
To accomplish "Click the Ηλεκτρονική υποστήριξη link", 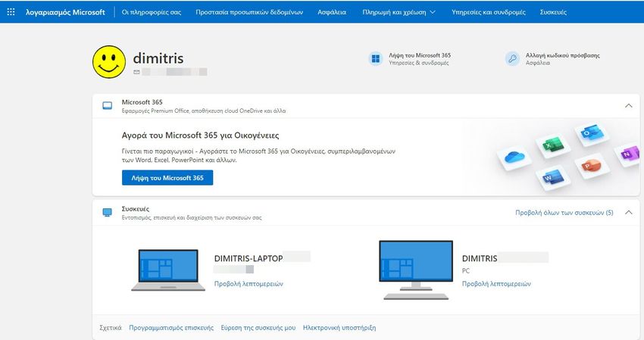I will point(339,328).
